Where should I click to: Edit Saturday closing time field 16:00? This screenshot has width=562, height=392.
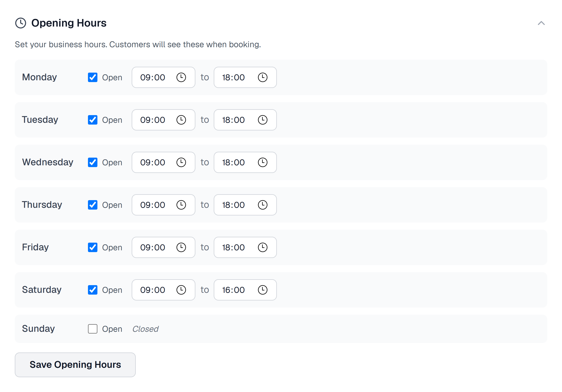point(245,290)
